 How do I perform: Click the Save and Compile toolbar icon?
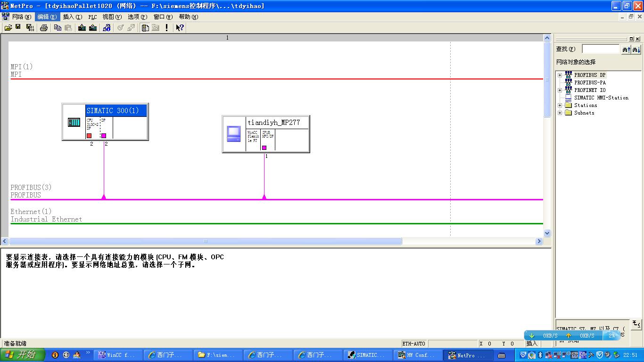click(x=30, y=28)
